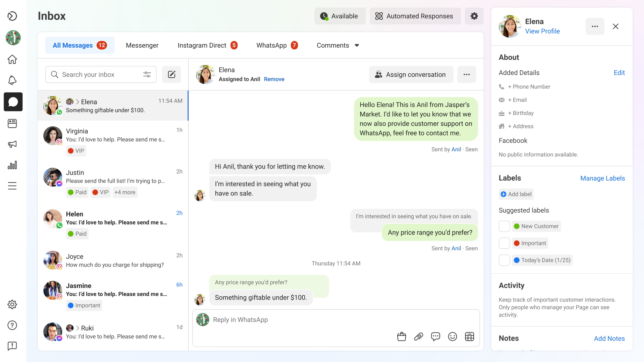Open Elena's View Profile link
The height and width of the screenshot is (362, 644).
[x=542, y=31]
